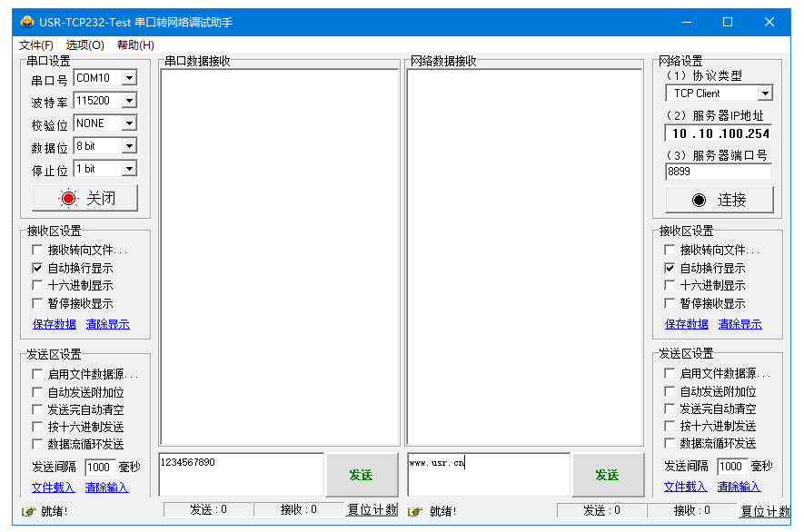Click the black network connect indicator icon

tap(699, 200)
